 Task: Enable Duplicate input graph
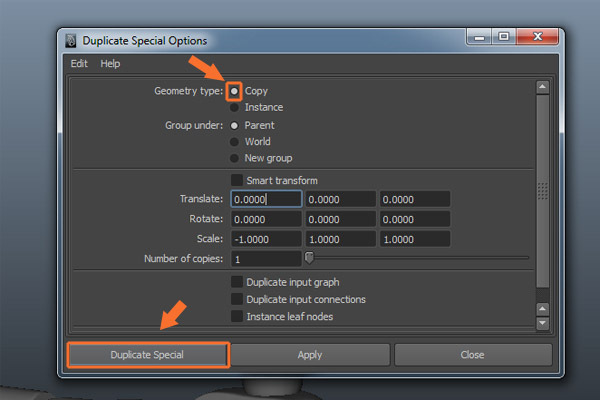coord(237,283)
